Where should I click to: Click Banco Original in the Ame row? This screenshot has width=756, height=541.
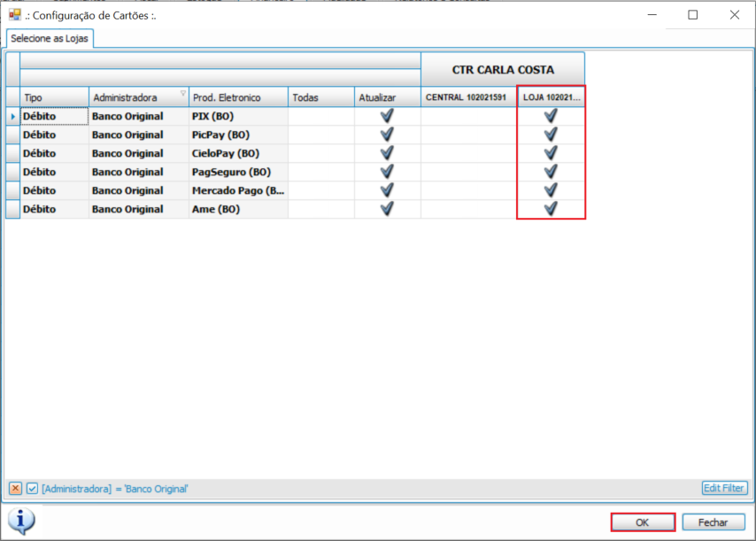[139, 209]
